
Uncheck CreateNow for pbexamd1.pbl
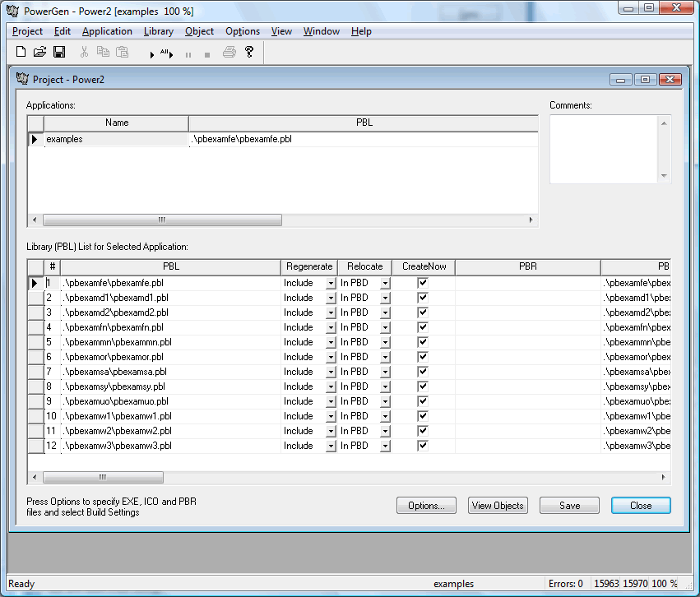[x=423, y=298]
